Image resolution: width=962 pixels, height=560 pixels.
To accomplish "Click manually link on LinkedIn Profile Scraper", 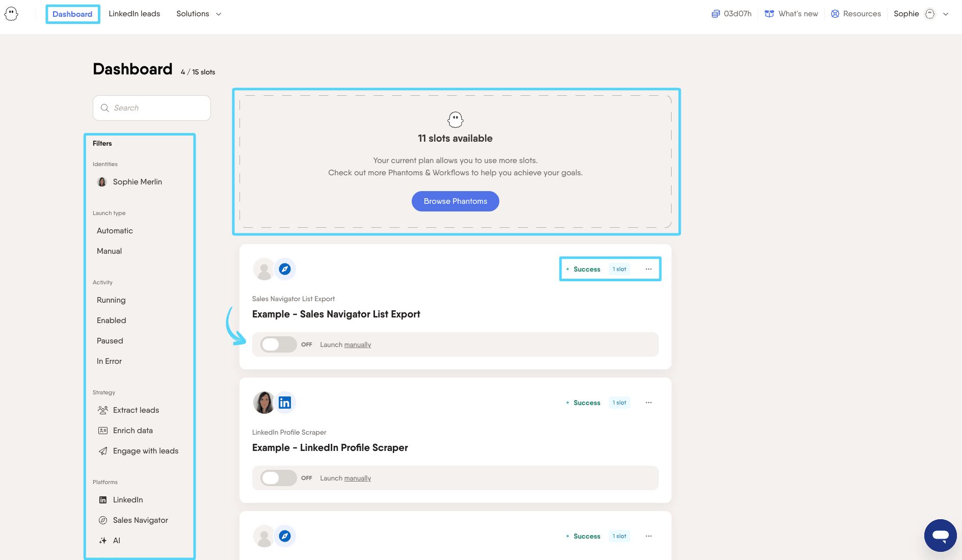I will (x=357, y=478).
